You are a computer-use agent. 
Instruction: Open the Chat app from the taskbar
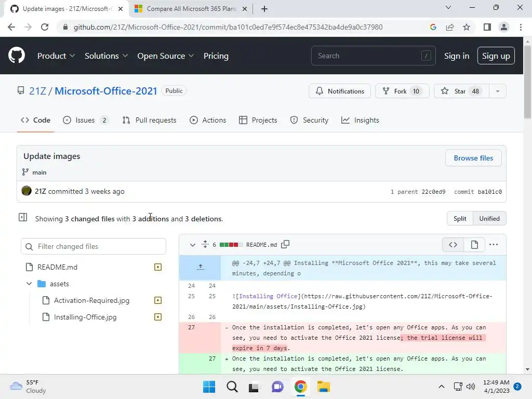coord(277,387)
